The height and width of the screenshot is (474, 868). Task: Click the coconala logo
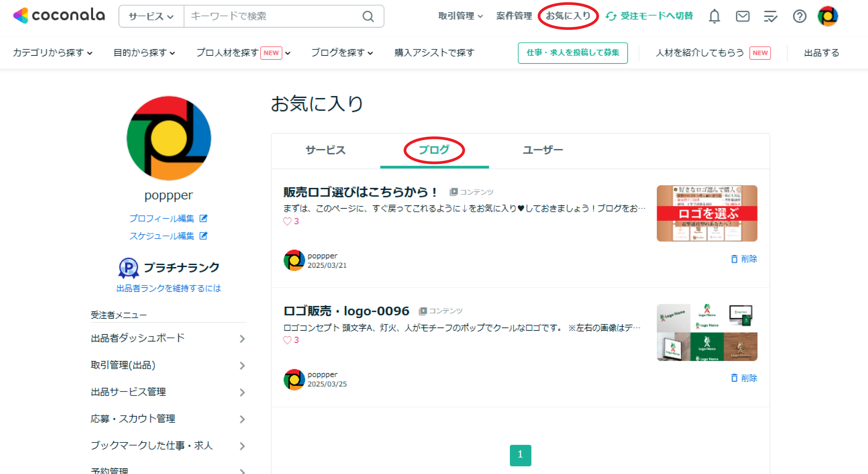pyautogui.click(x=59, y=15)
